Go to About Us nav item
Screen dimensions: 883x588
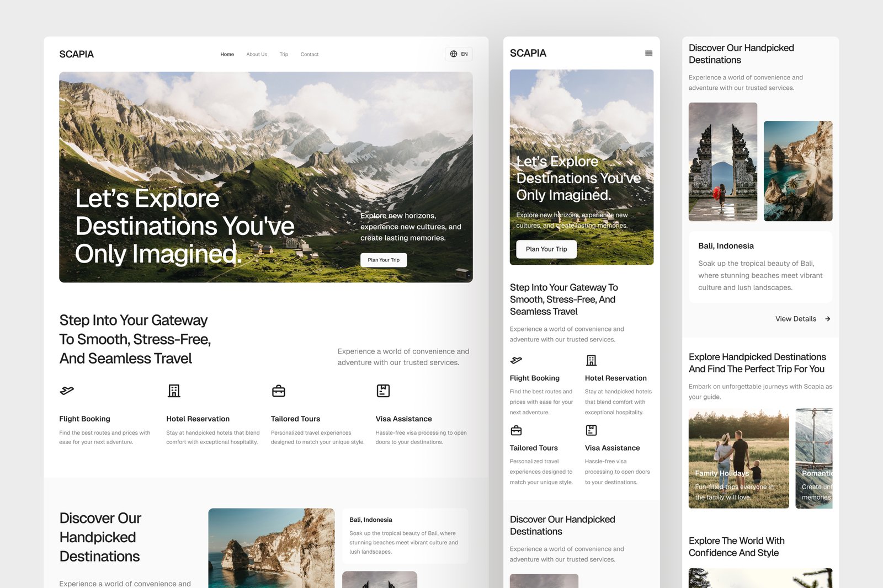[x=257, y=55]
